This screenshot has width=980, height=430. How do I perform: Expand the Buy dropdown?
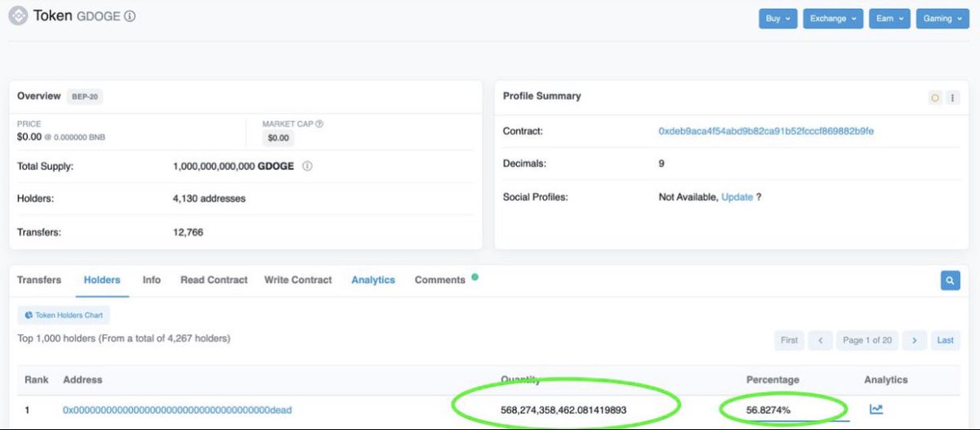[778, 19]
